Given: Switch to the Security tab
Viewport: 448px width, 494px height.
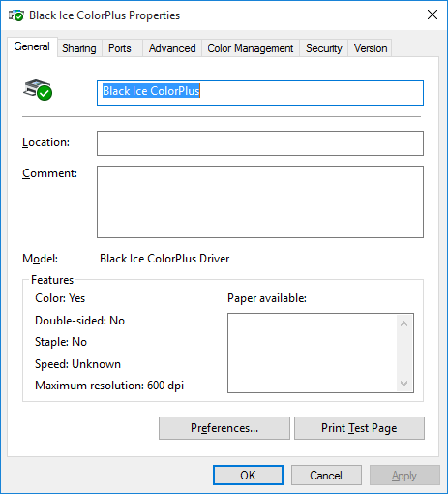Looking at the screenshot, I should [324, 48].
